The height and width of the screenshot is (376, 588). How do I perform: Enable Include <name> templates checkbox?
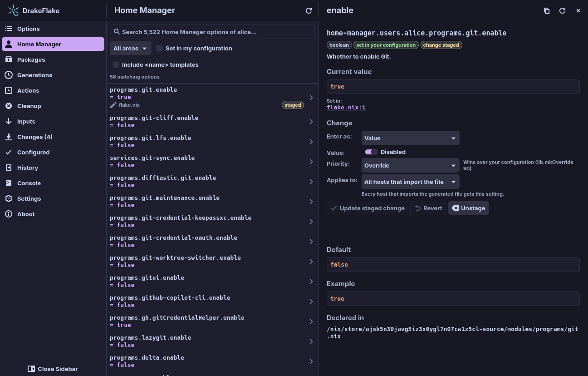pyautogui.click(x=116, y=64)
